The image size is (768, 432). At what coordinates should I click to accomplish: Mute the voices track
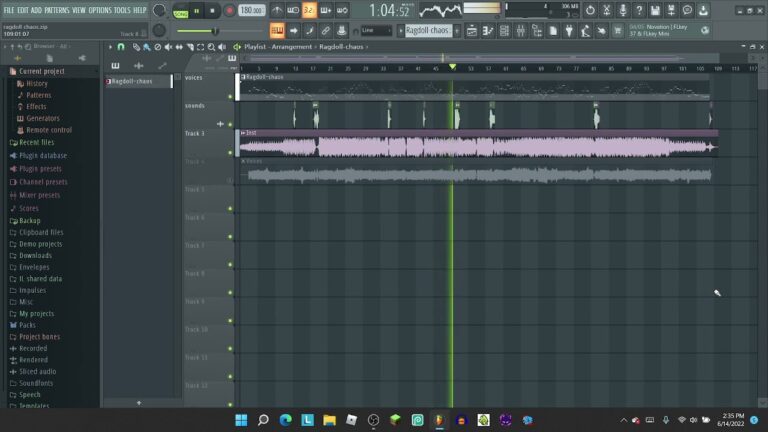coord(230,96)
